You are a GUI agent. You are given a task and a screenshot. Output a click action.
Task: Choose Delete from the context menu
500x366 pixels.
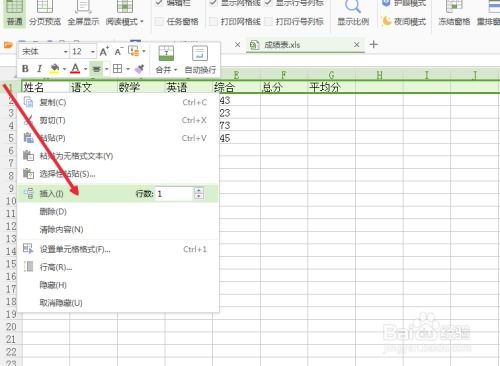click(53, 211)
